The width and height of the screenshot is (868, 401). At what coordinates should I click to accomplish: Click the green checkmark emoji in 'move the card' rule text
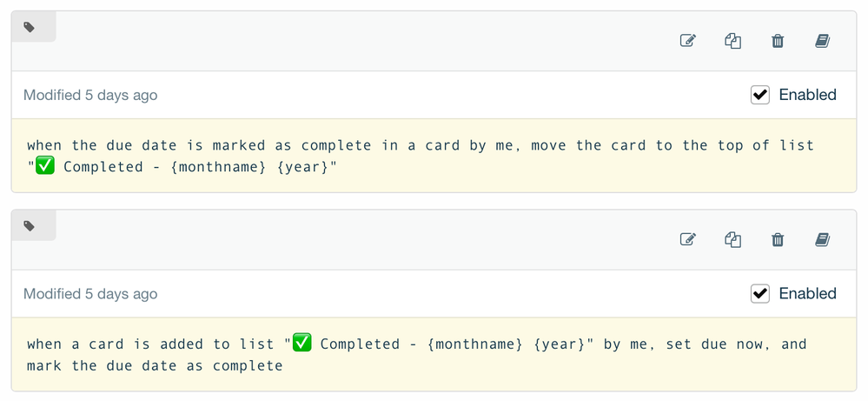pyautogui.click(x=45, y=165)
